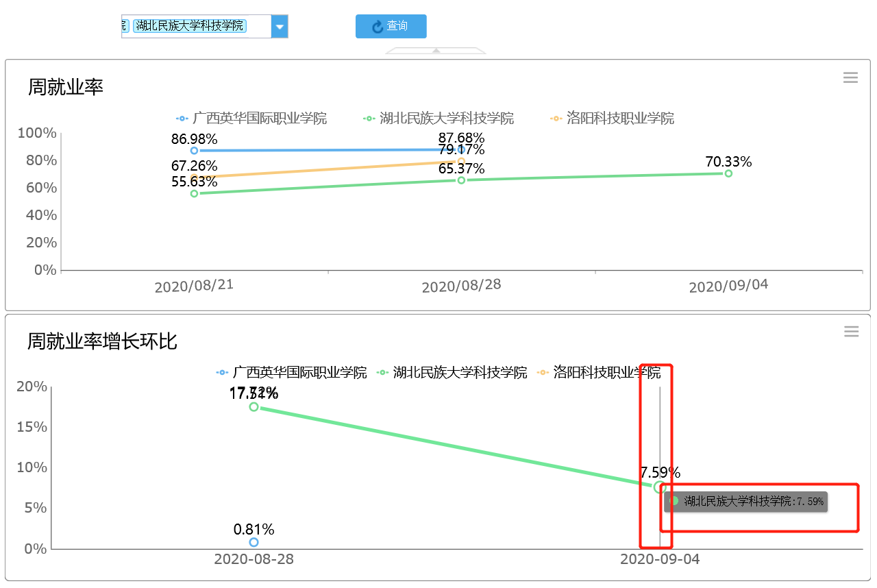
Task: Toggle 广西英华国际职业学院 legend in 周就业率 chart
Action: point(251,118)
